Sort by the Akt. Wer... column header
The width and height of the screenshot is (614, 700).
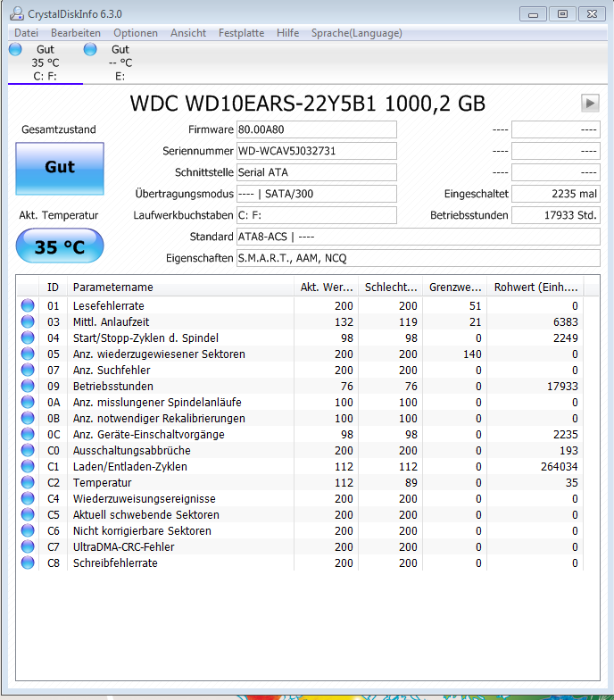327,287
